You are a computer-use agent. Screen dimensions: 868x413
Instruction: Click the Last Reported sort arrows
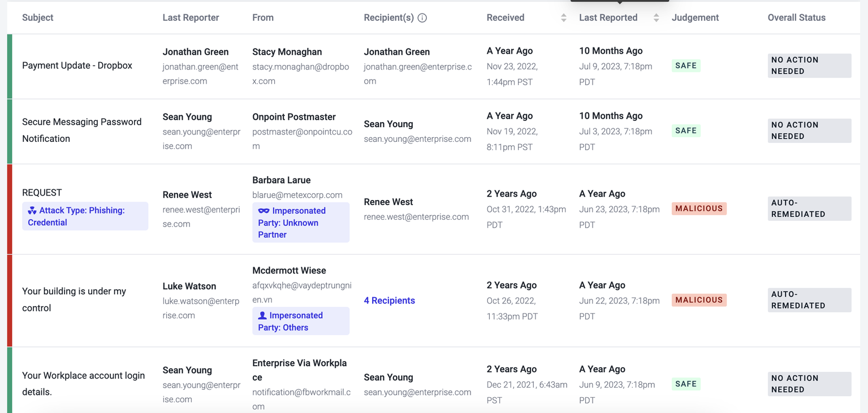656,18
